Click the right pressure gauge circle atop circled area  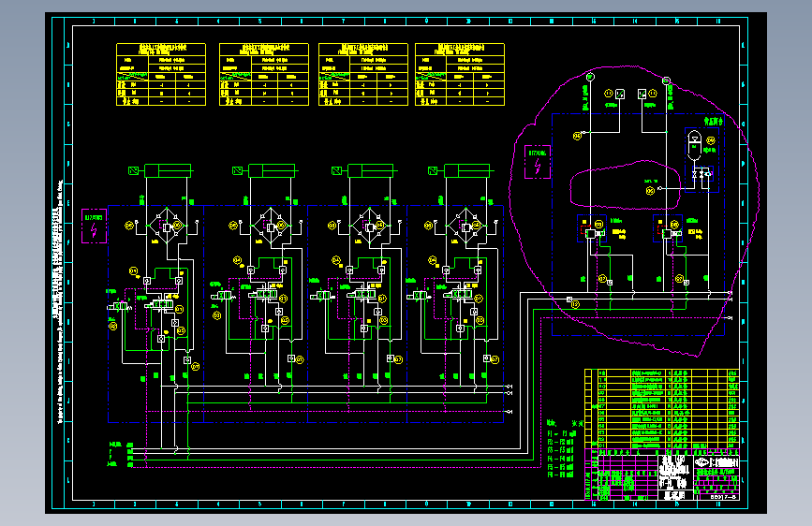click(x=667, y=80)
